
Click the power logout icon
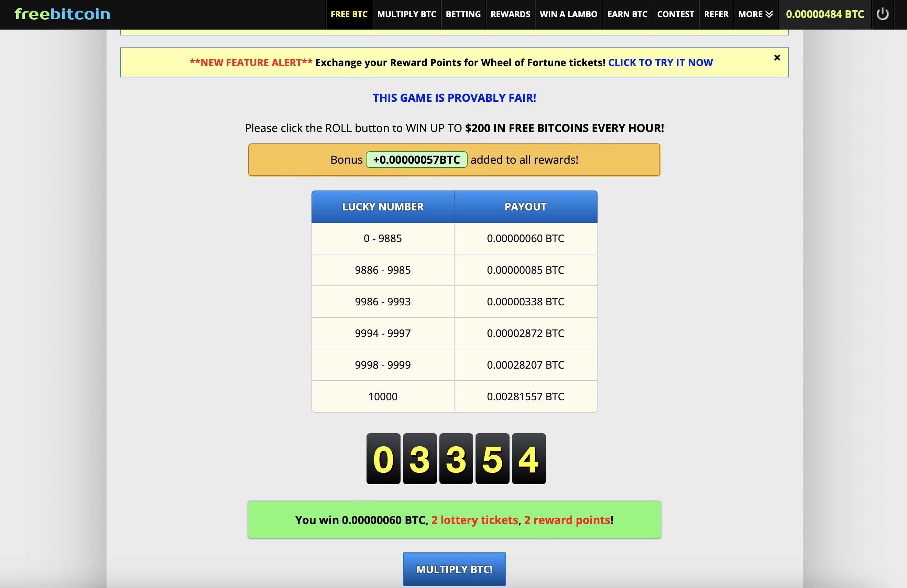click(x=882, y=14)
